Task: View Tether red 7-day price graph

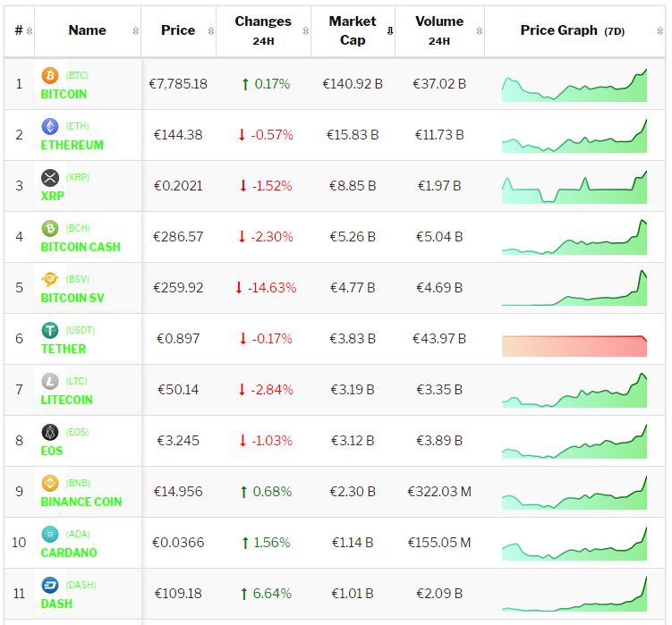Action: pos(574,345)
